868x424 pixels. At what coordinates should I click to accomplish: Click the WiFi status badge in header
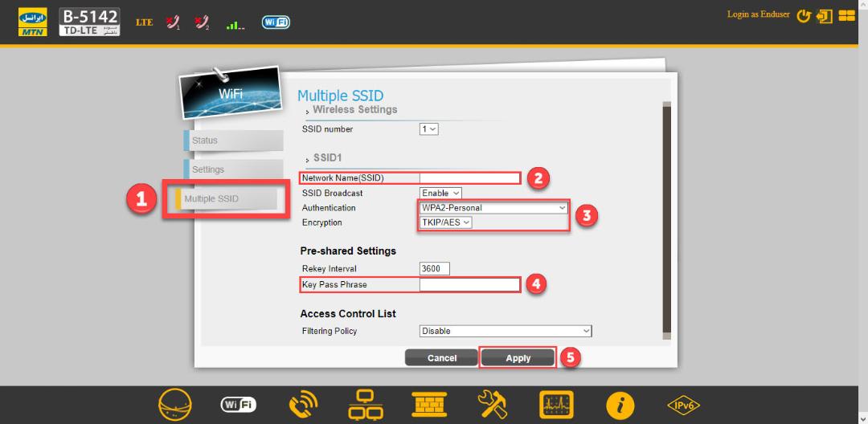[276, 22]
